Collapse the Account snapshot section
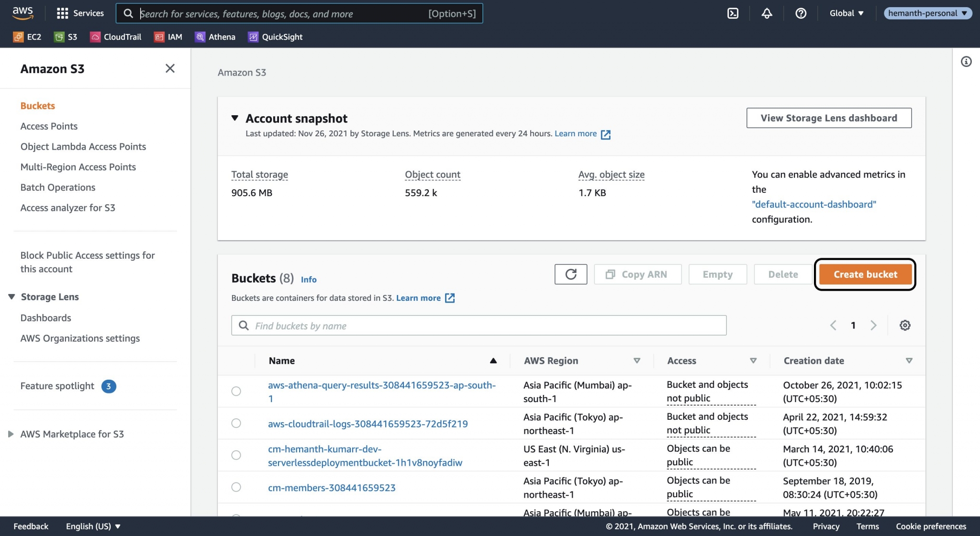The height and width of the screenshot is (536, 980). pyautogui.click(x=234, y=118)
